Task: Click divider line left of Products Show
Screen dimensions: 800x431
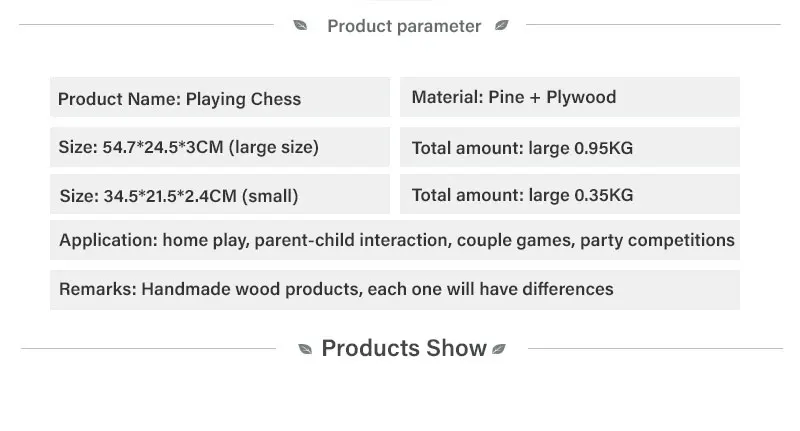Action: (x=148, y=349)
